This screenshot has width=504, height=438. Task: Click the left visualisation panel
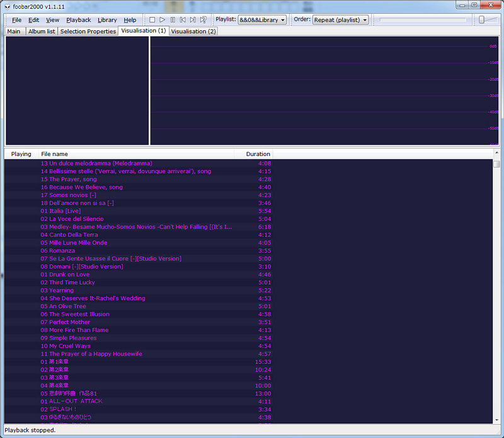[77, 91]
